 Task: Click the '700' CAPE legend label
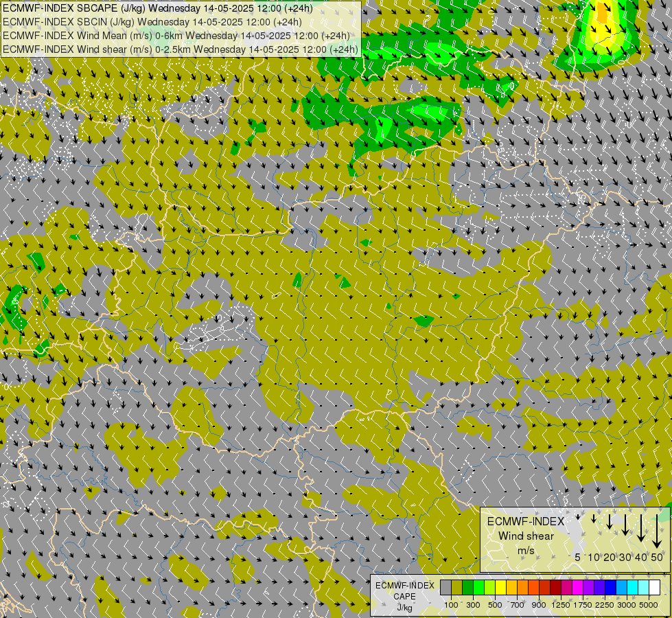[x=518, y=605]
